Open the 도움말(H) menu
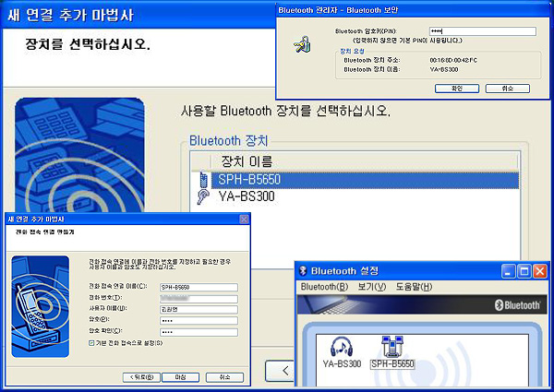This screenshot has height=392, width=554. [414, 287]
